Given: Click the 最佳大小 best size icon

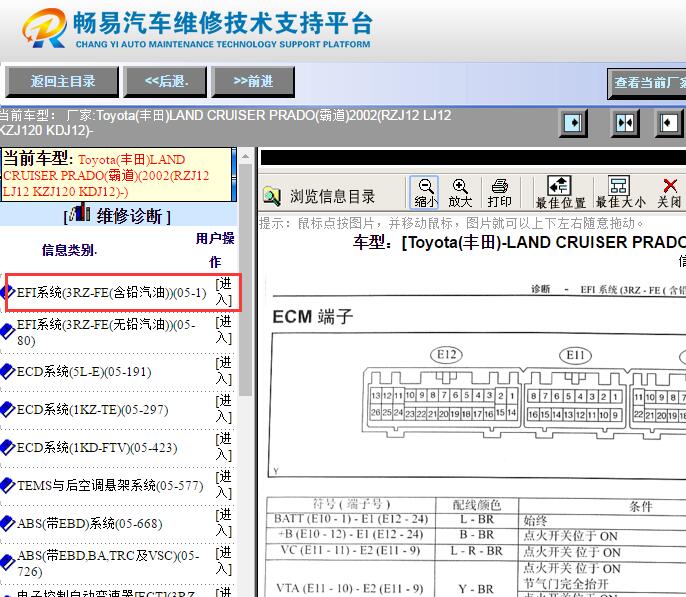Looking at the screenshot, I should tap(620, 192).
